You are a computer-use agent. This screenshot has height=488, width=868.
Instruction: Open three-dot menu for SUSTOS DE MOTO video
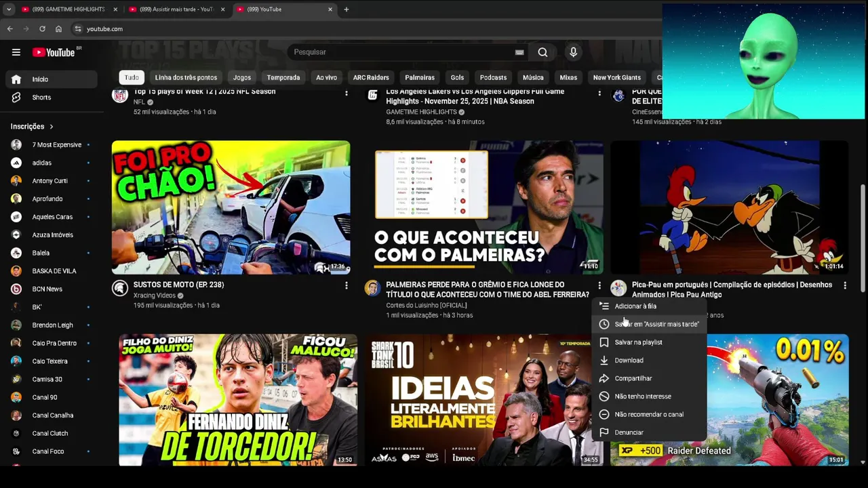pyautogui.click(x=346, y=285)
